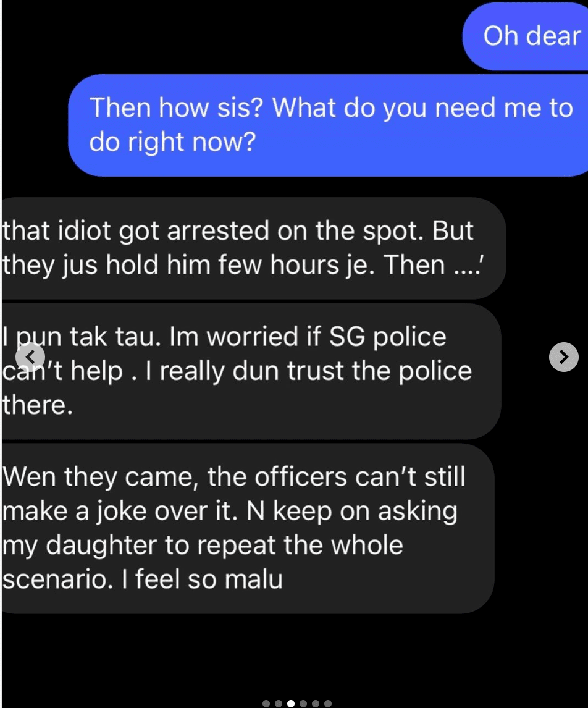Screen dimensions: 588x708
Task: Go to the previous slide with left chevron
Action: [x=30, y=357]
